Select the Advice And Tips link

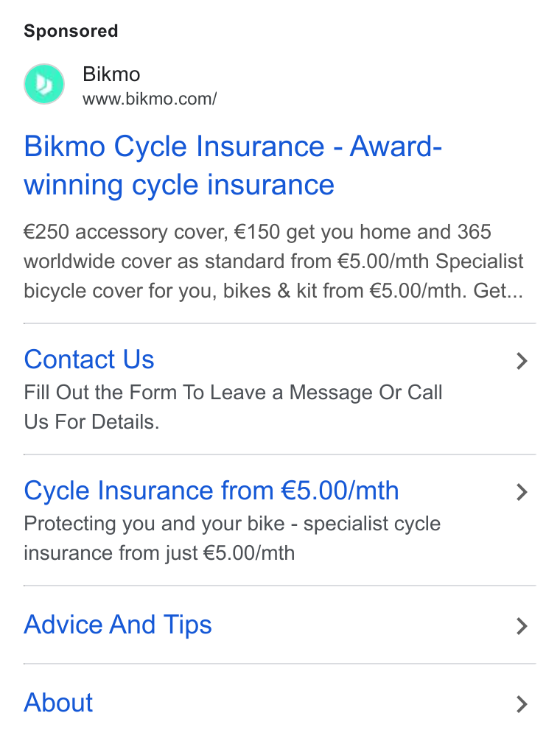pos(118,625)
